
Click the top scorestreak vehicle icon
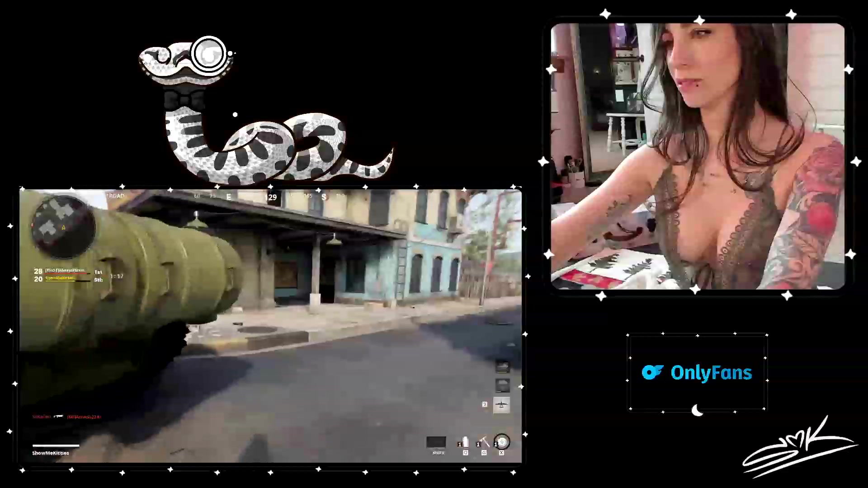pyautogui.click(x=502, y=366)
